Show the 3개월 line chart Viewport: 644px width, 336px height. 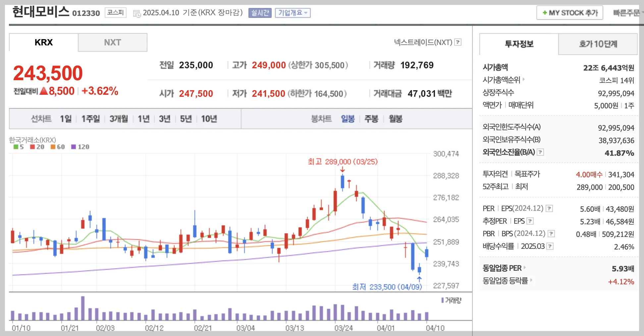point(119,119)
